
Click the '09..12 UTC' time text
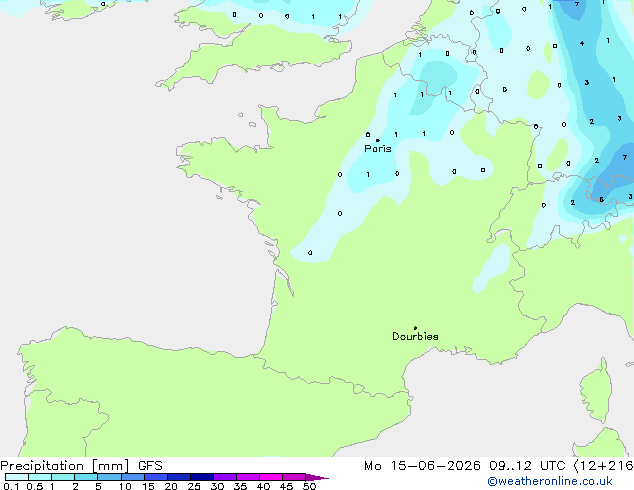(x=528, y=466)
